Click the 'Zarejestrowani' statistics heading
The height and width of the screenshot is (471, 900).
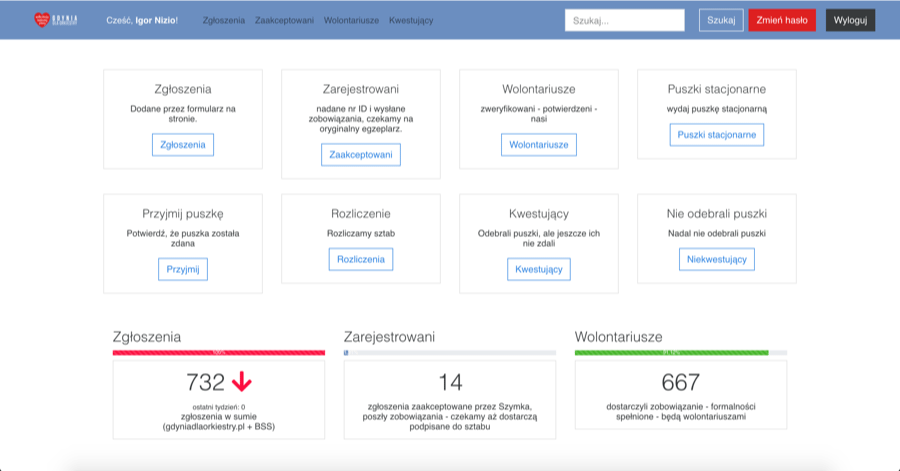[389, 337]
